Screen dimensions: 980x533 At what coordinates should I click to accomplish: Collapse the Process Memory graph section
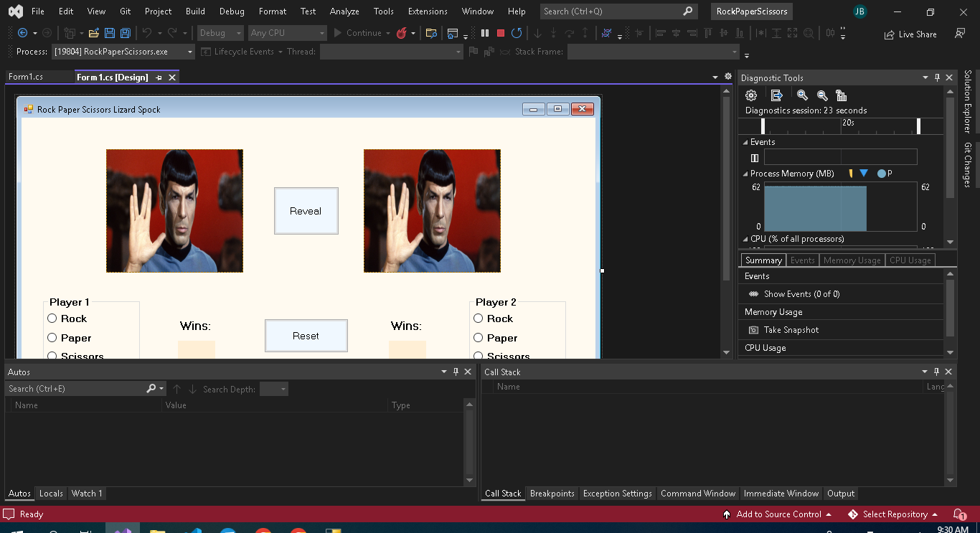coord(745,174)
